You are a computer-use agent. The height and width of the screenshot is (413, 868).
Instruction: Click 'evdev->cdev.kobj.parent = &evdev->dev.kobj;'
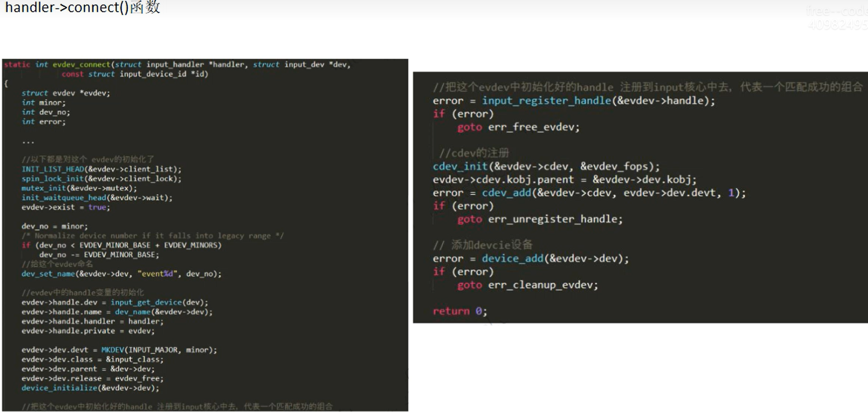click(564, 179)
